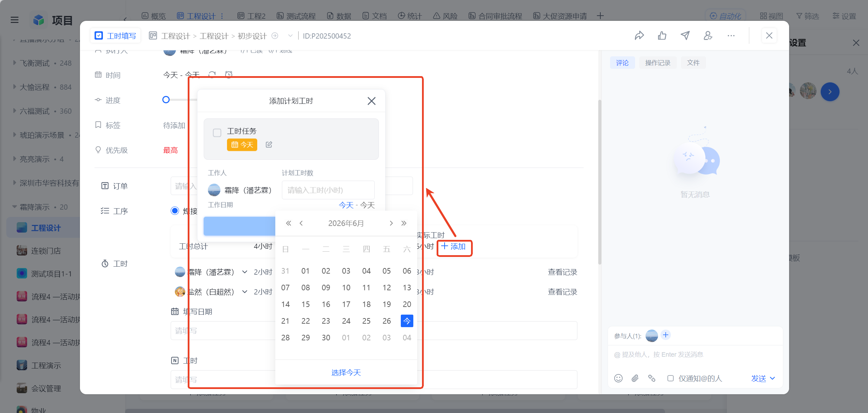Image resolution: width=868 pixels, height=413 pixels.
Task: Click the paper plane send icon
Action: pyautogui.click(x=685, y=35)
